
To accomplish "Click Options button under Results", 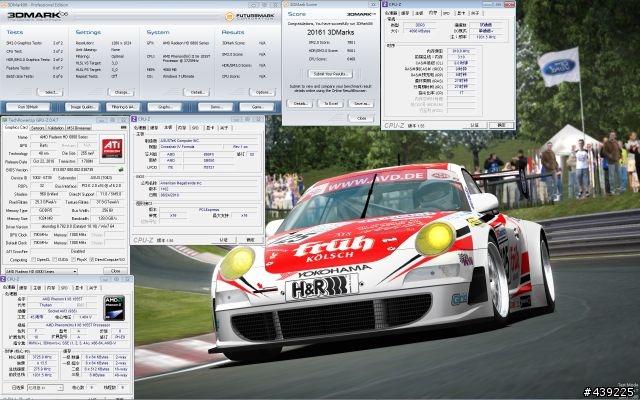I will tap(262, 92).
